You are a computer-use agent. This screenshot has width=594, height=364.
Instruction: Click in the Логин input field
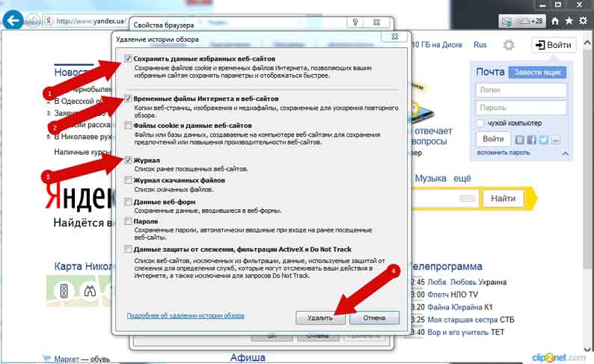[x=521, y=90]
